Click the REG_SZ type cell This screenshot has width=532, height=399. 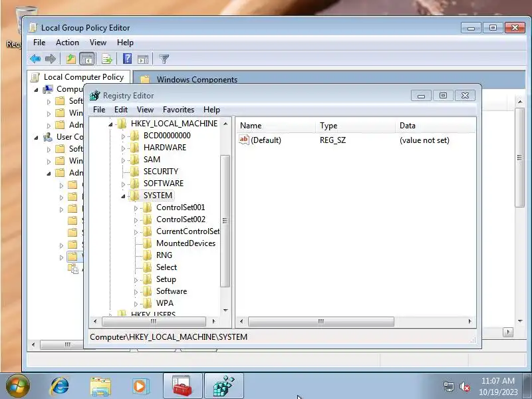pos(333,140)
